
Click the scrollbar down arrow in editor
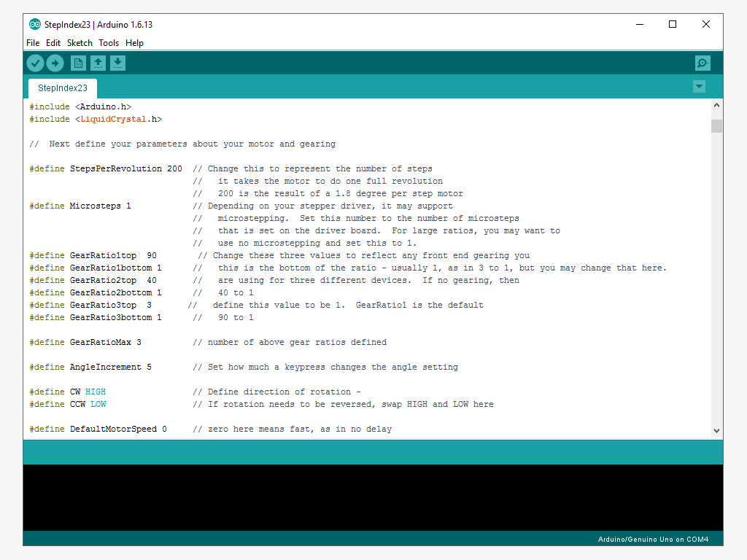(x=716, y=431)
